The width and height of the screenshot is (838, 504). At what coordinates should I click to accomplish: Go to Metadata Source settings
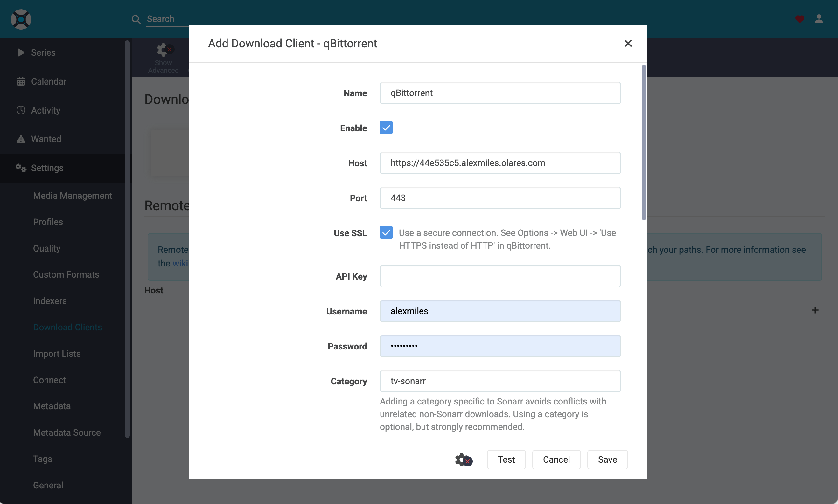coord(66,432)
